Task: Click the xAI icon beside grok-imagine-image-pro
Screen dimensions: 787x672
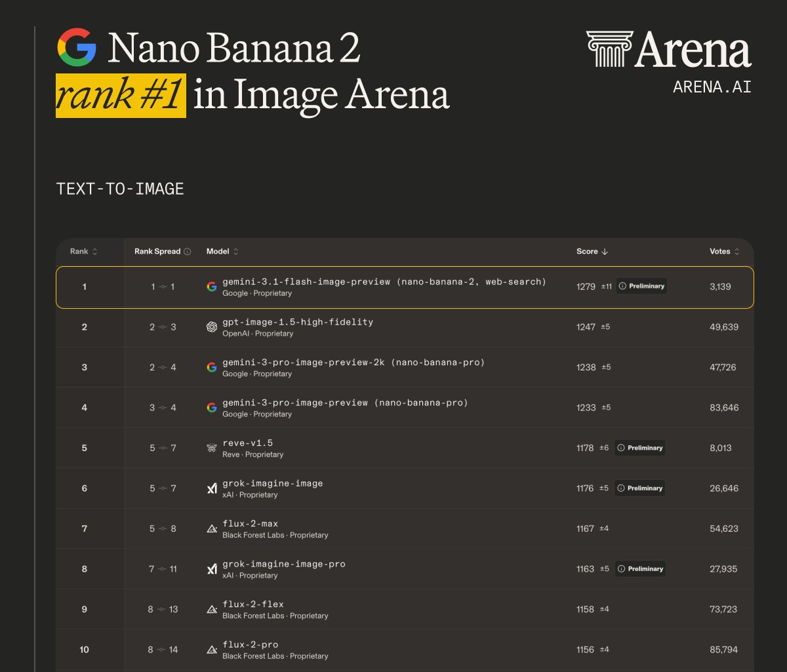Action: click(211, 568)
